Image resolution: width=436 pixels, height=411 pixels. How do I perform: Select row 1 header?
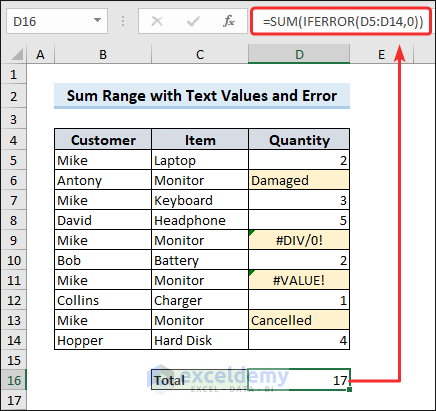(13, 74)
